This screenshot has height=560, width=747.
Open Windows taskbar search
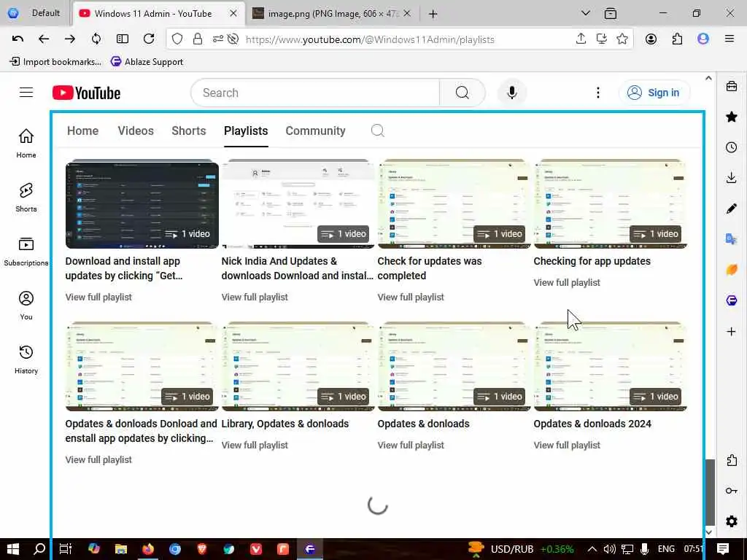[39, 549]
